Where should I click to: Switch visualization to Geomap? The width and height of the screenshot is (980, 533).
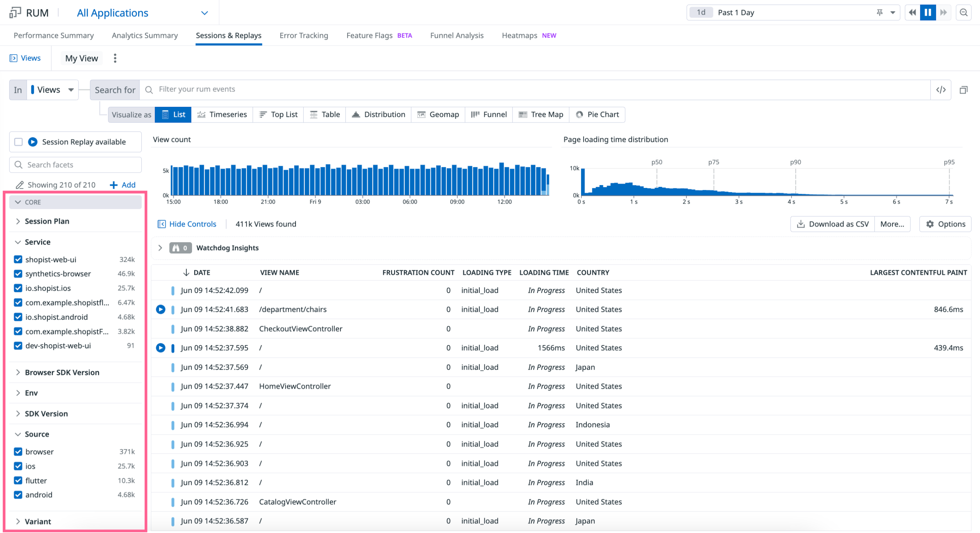point(438,115)
